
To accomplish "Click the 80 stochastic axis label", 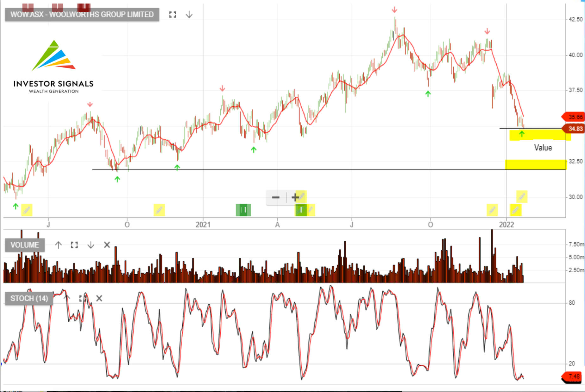I will 572,303.
